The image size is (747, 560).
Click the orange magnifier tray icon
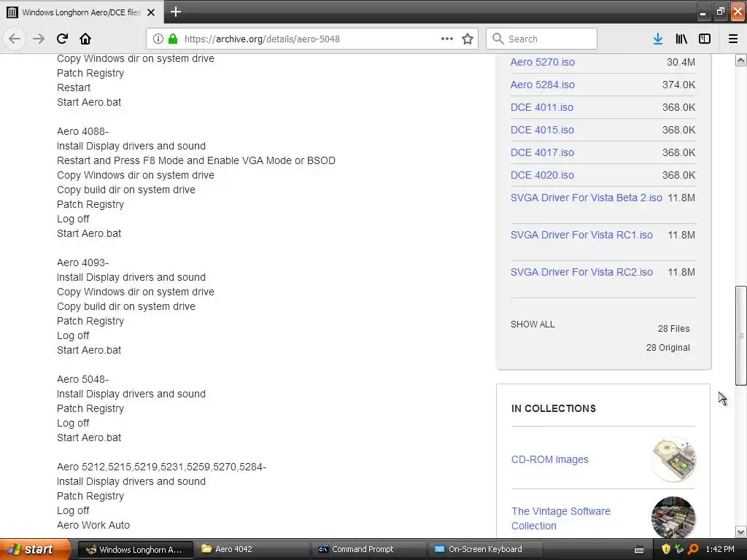pyautogui.click(x=693, y=549)
